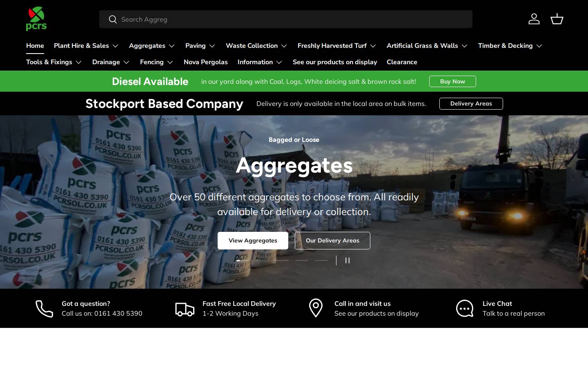This screenshot has width=588, height=368.
Task: Click Bagged or Loose text
Action: 294,140
